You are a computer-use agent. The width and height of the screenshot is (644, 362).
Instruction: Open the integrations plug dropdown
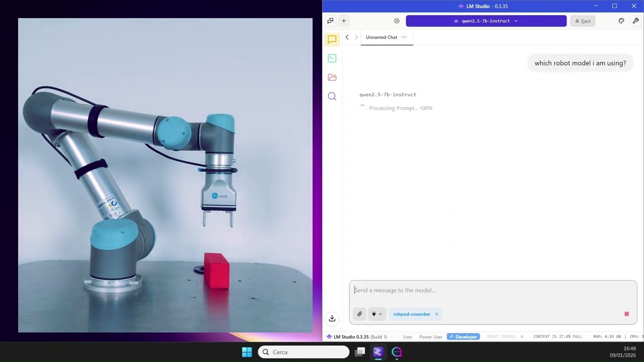tap(376, 314)
